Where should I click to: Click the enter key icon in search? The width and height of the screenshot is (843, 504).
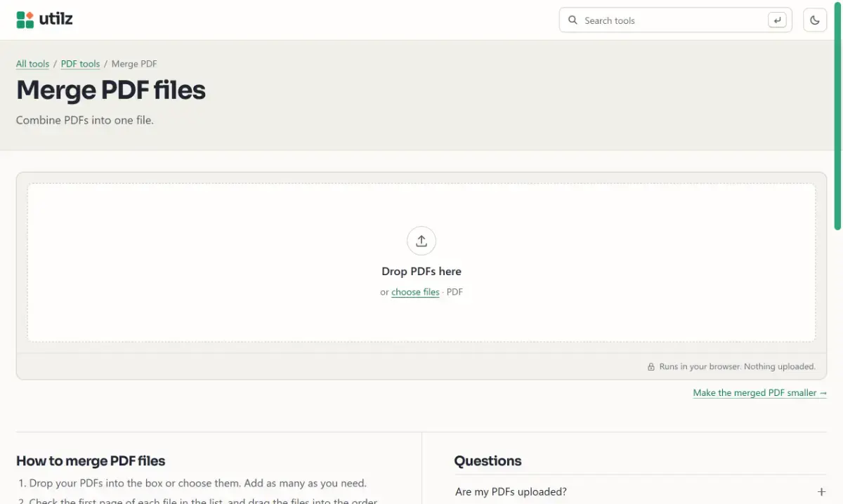tap(777, 20)
